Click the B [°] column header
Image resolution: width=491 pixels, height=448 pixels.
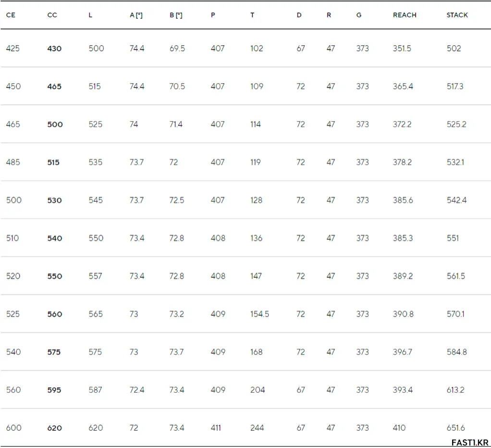pos(176,15)
